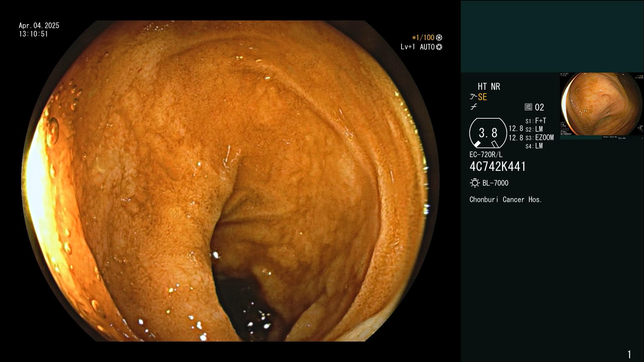Click the S3 switch assignment EZOOM

point(544,137)
